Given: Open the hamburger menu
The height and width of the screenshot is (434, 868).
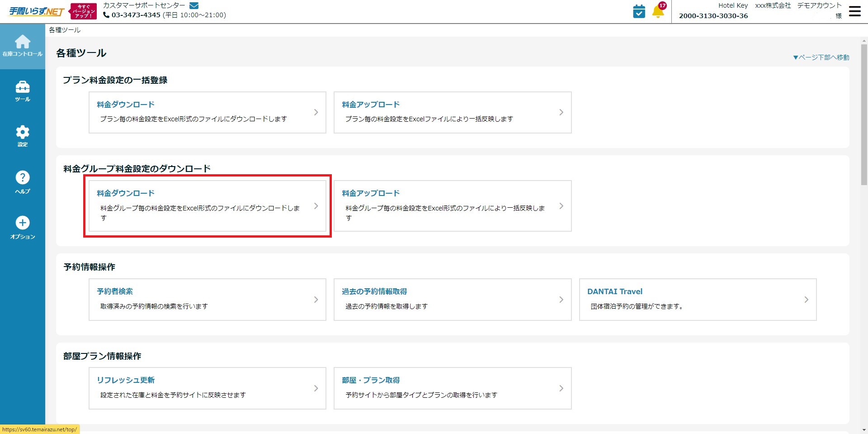Looking at the screenshot, I should point(854,11).
